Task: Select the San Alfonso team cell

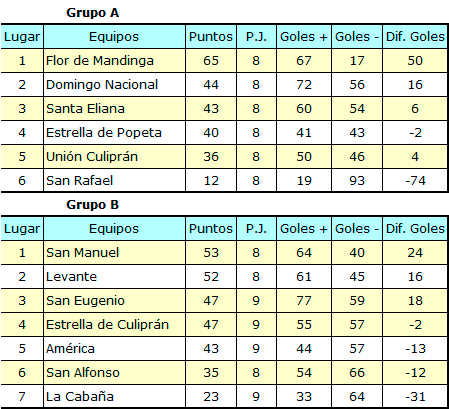Action: tap(114, 373)
